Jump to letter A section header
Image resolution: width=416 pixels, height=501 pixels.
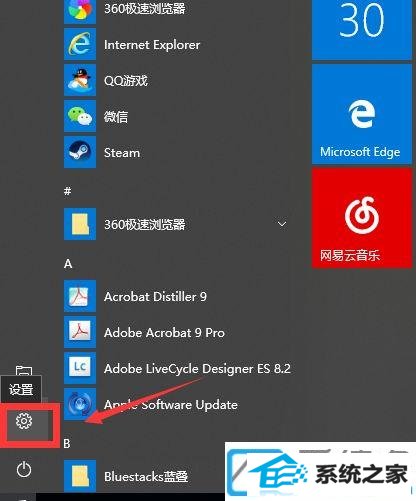click(68, 264)
